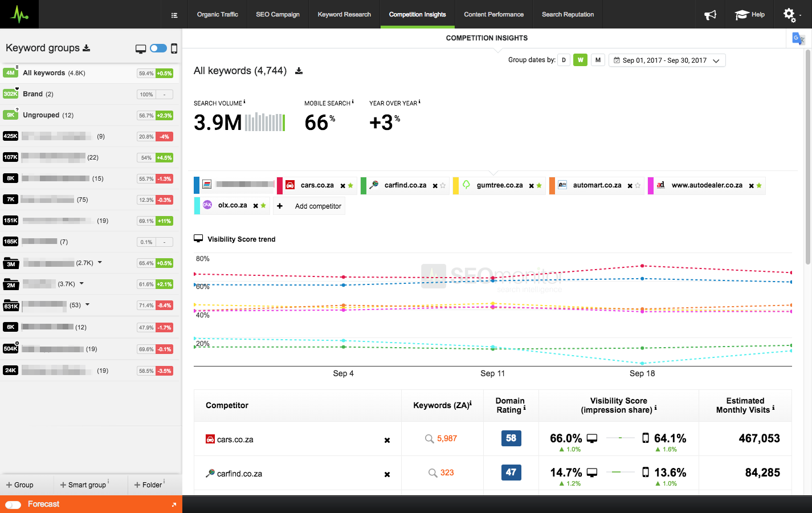Viewport: 812px width, 513px height.
Task: Switch to the Organic Traffic tab
Action: [x=218, y=15]
